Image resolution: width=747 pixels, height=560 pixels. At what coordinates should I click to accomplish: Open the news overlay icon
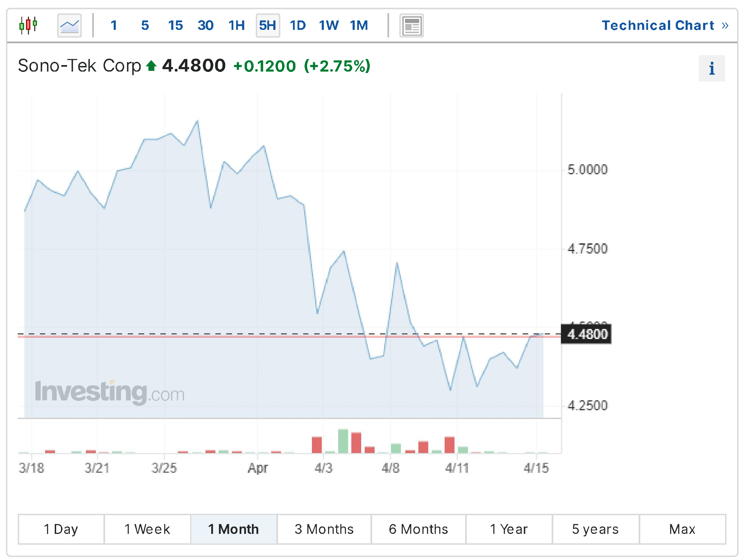pyautogui.click(x=411, y=25)
